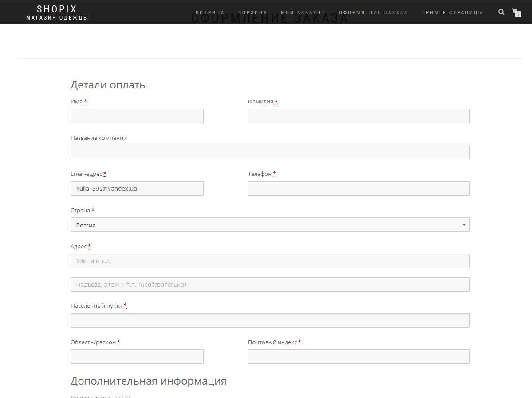Click the Телефон phone field
Viewport: 532px width, 398px height.
click(x=359, y=189)
